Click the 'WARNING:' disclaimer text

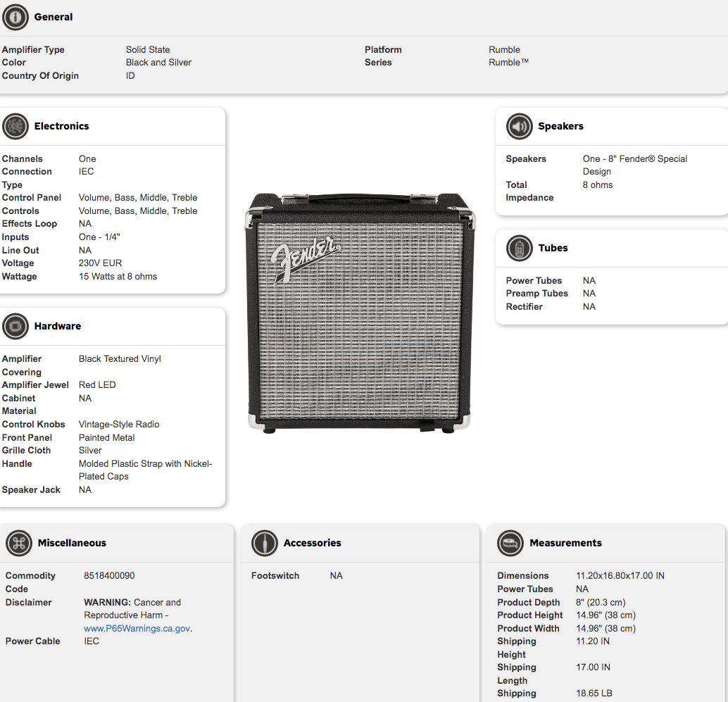pyautogui.click(x=107, y=602)
